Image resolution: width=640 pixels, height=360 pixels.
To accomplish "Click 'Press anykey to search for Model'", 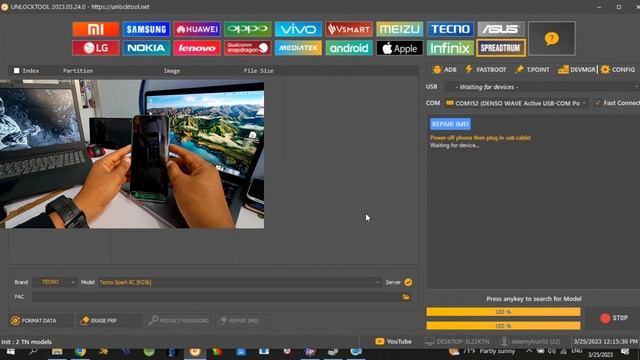I will [533, 299].
